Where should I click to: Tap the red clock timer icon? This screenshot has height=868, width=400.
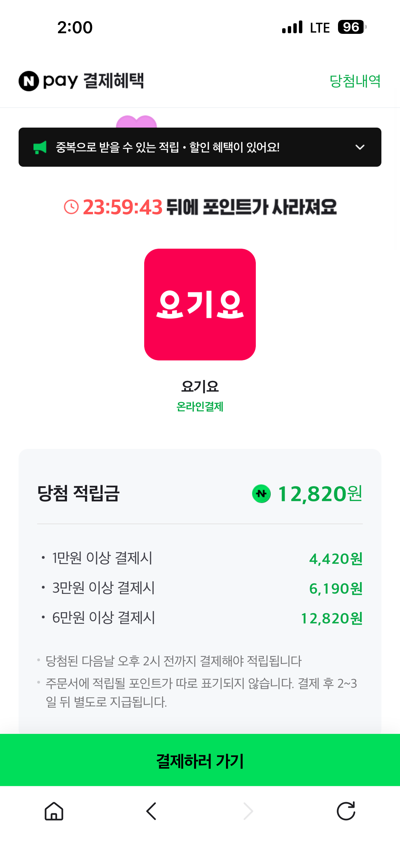(x=71, y=206)
